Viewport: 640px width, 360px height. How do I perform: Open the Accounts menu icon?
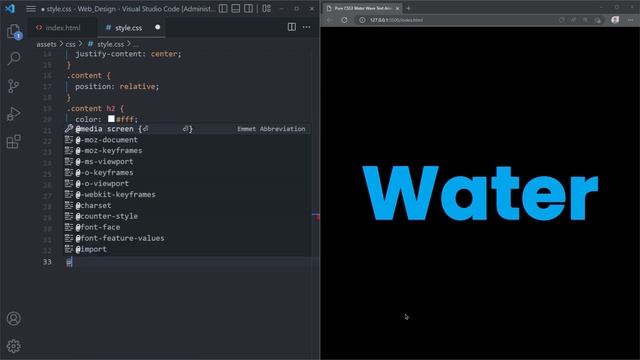(13, 318)
